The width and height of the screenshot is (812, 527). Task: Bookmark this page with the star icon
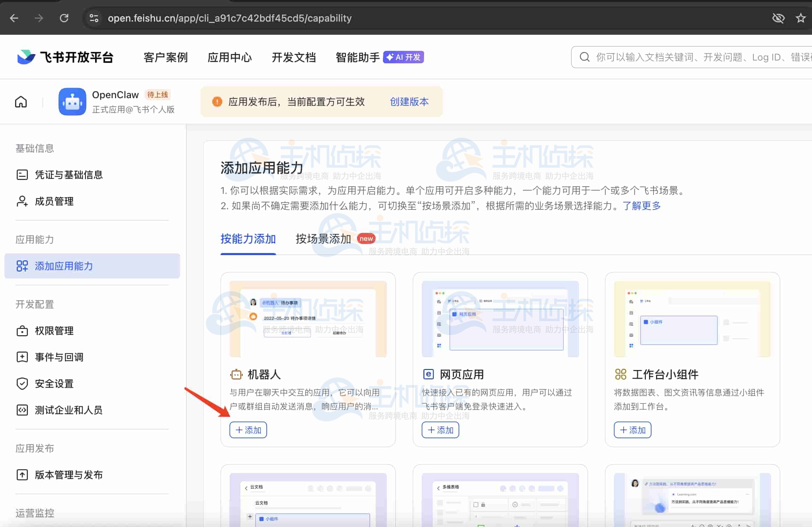pos(801,18)
